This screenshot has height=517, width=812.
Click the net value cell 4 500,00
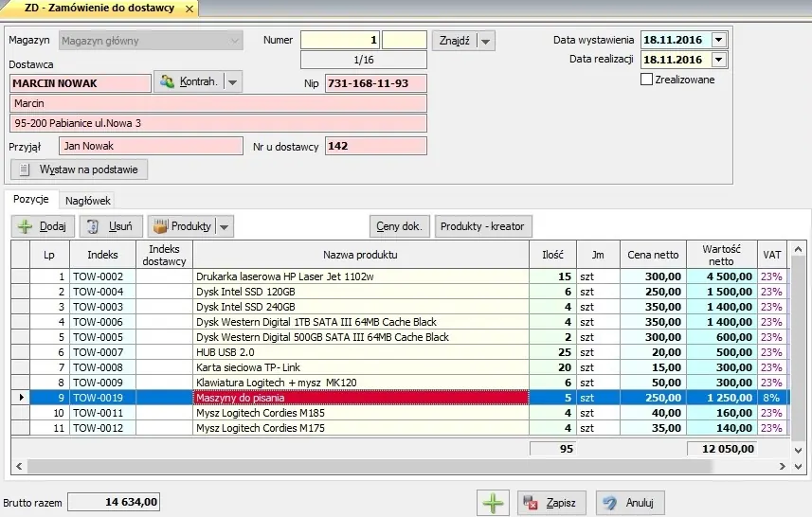click(721, 276)
